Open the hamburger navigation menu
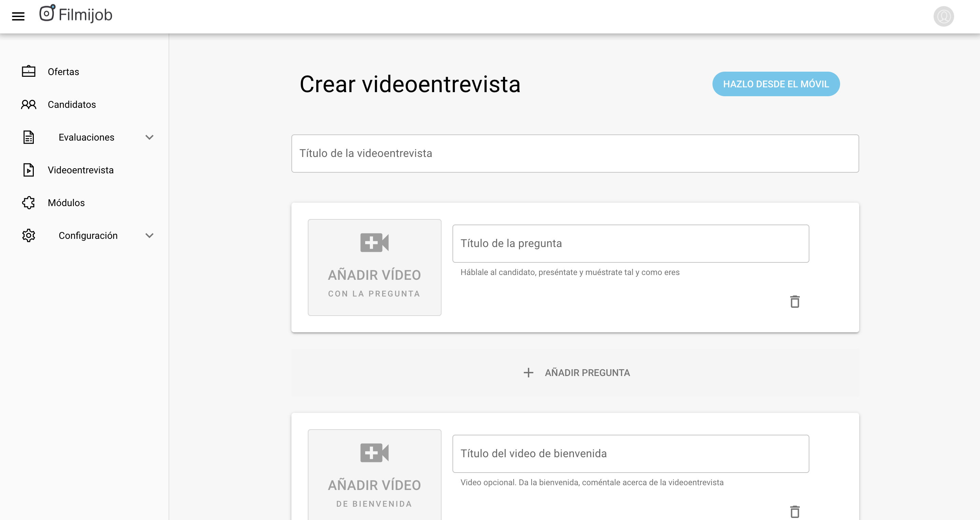The height and width of the screenshot is (520, 980). 18,16
